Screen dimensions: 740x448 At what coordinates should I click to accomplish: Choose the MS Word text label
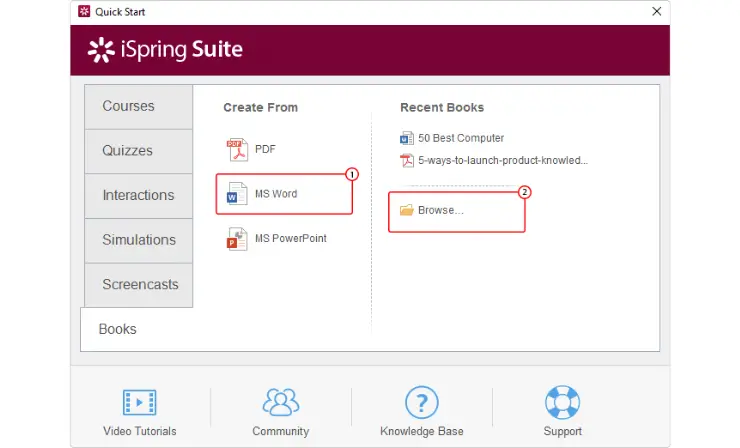(x=276, y=194)
